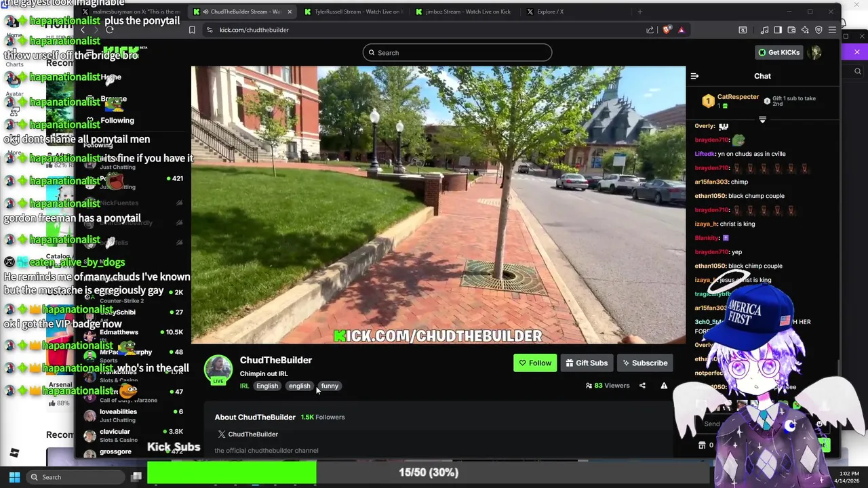Viewport: 868px width, 488px height.
Task: Switch to the jimboz Stream tab
Action: coord(464,12)
